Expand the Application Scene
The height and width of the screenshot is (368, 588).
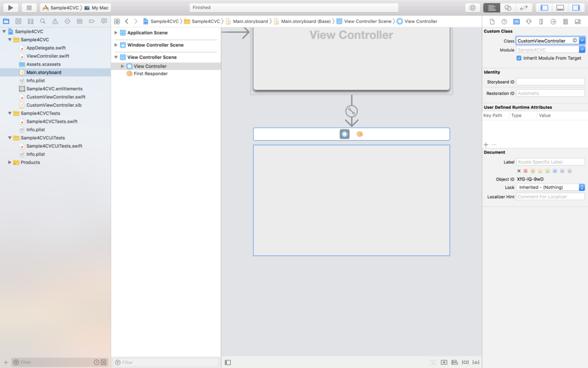[x=116, y=33]
